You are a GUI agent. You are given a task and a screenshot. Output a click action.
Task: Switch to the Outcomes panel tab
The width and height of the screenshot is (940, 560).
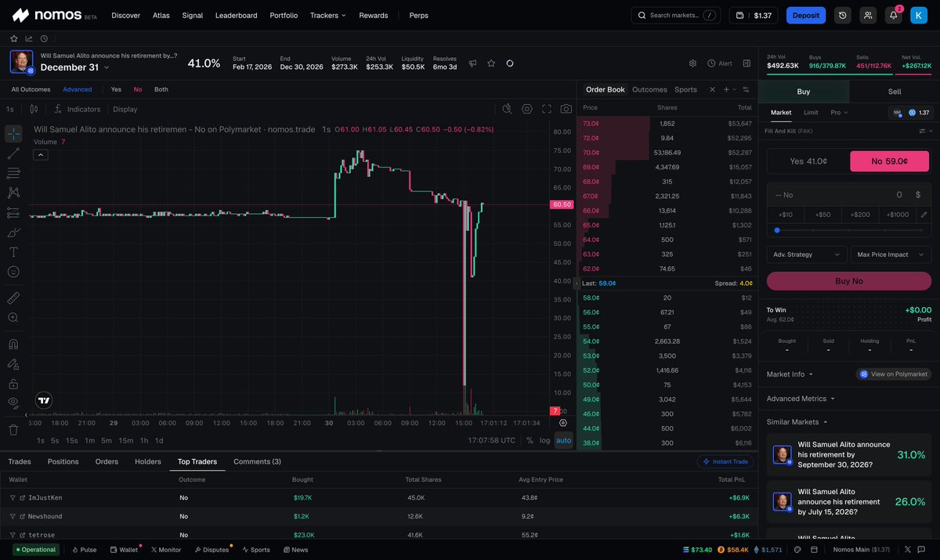click(x=649, y=89)
